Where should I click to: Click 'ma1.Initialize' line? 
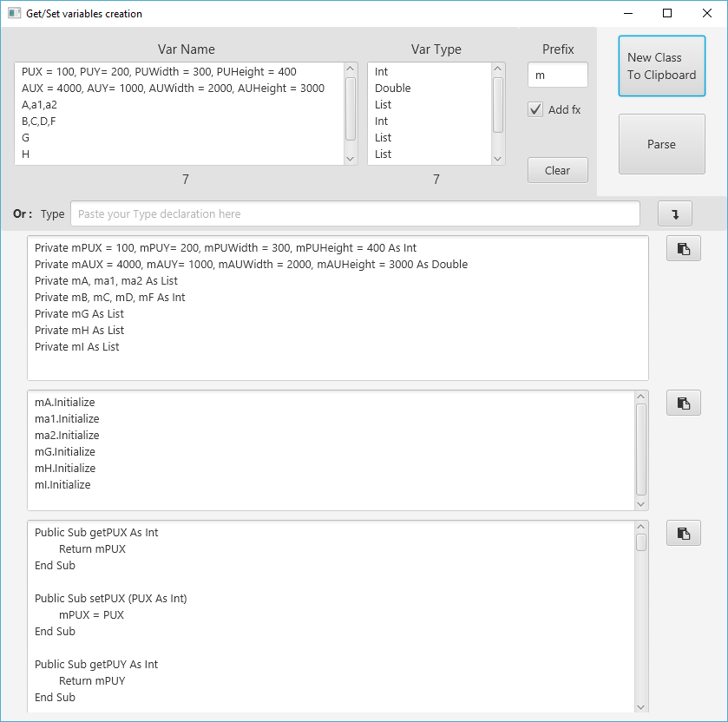[x=67, y=419]
